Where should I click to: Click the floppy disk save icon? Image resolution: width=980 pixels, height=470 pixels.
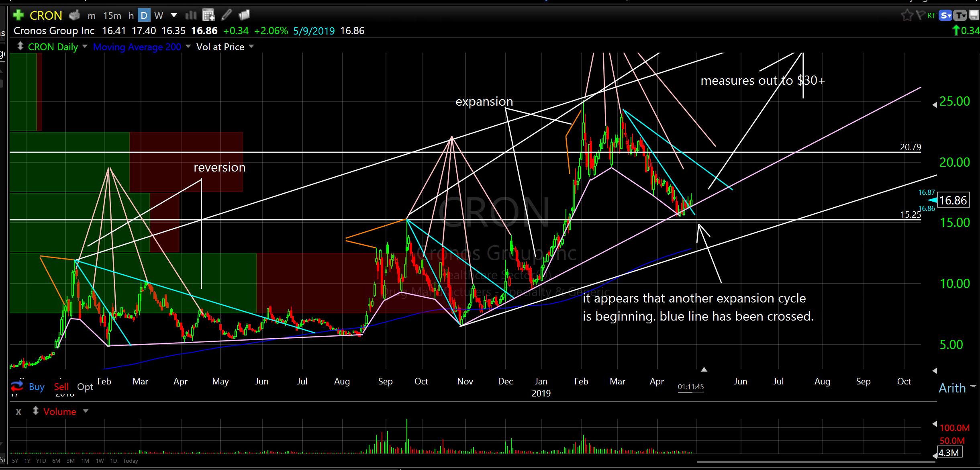tap(974, 15)
